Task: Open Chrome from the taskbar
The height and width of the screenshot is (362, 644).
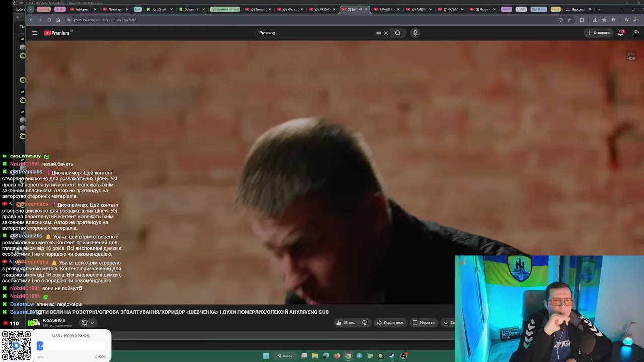Action: pos(348,356)
